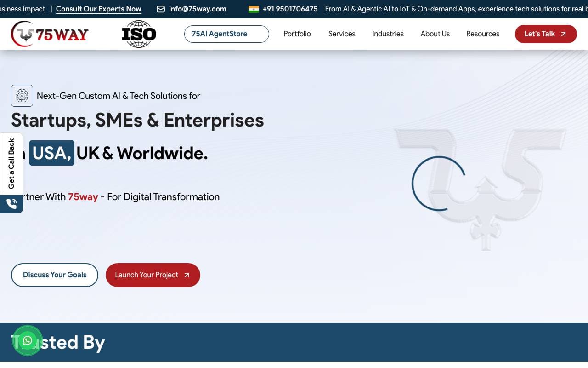Click the arrow icon in Let's Talk
Image resolution: width=588 pixels, height=368 pixels.
563,34
